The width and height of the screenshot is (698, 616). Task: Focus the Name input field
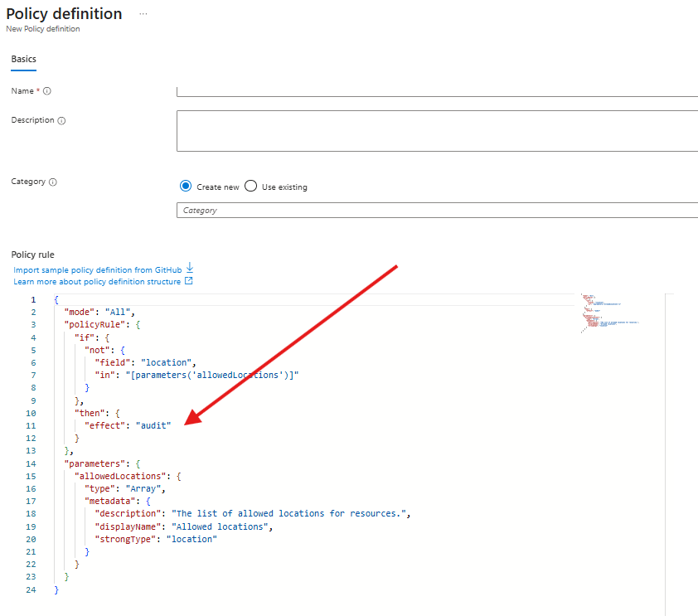pos(437,91)
